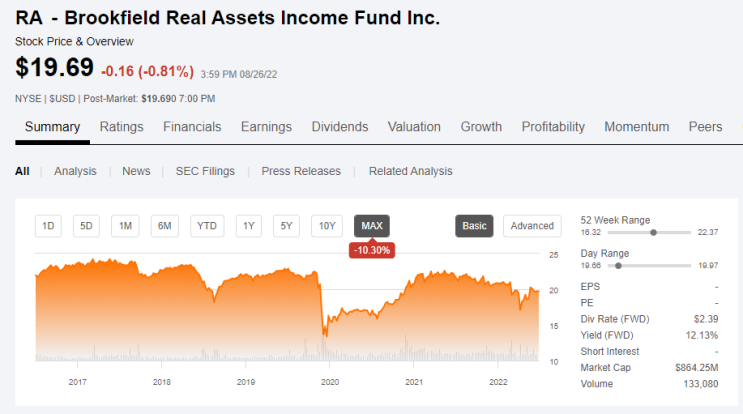Viewport: 743px width, 414px height.
Task: Switch to the Valuation tab
Action: coord(414,127)
